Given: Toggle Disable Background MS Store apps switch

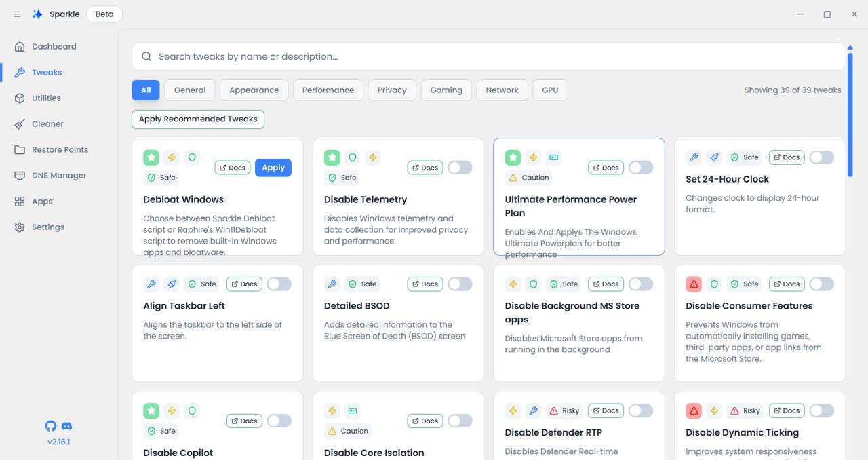Looking at the screenshot, I should click(x=641, y=284).
